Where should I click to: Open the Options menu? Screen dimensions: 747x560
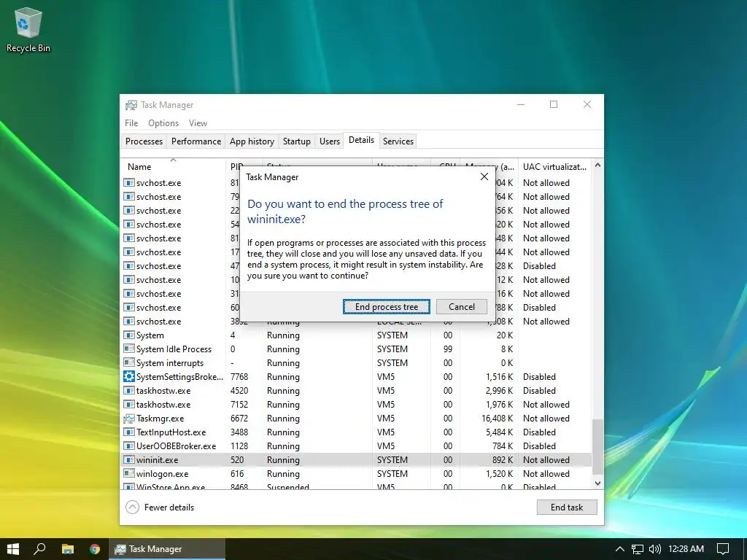tap(163, 122)
